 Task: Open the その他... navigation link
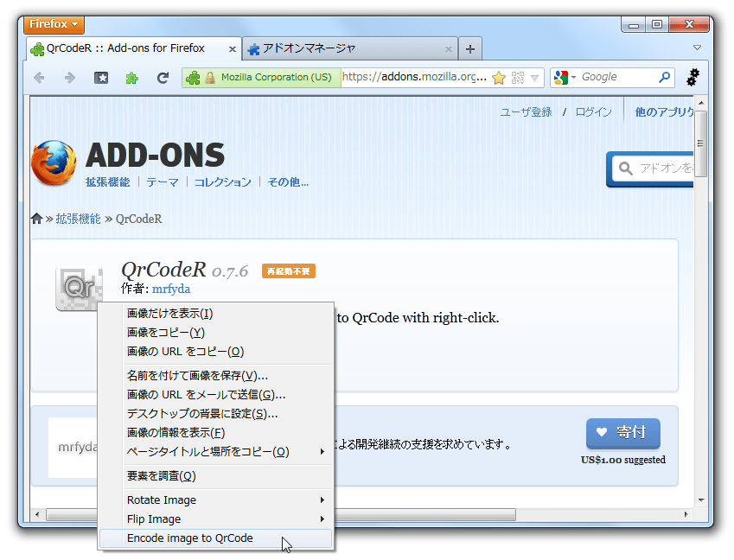pyautogui.click(x=288, y=182)
